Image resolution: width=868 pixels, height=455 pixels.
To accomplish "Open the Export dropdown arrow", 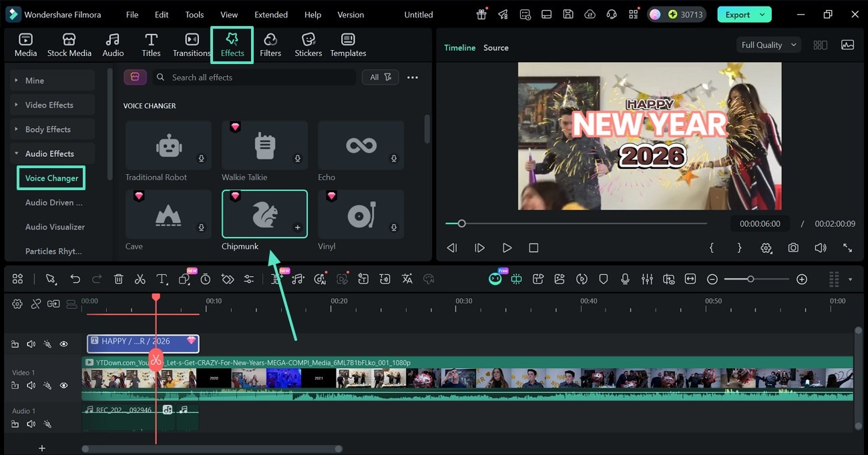I will pyautogui.click(x=763, y=15).
